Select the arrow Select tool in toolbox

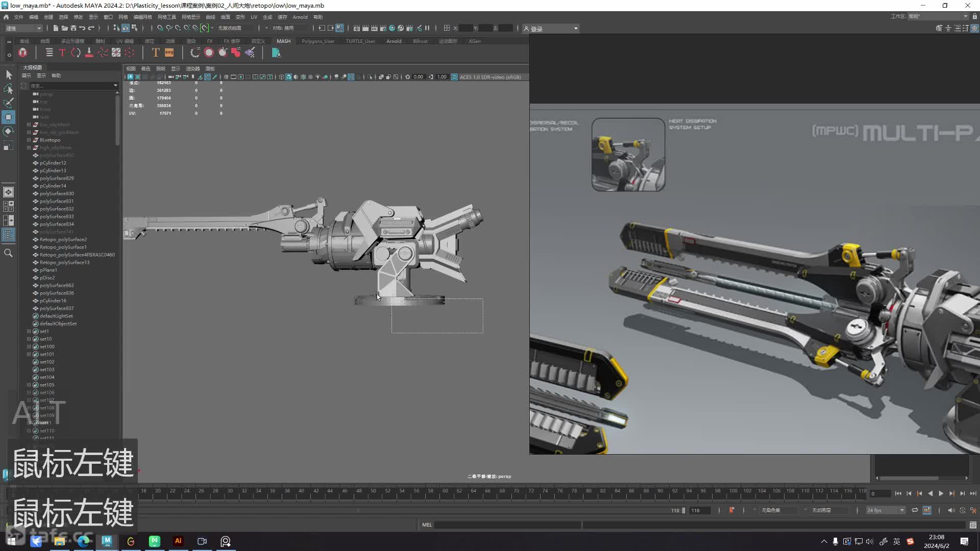click(x=9, y=75)
